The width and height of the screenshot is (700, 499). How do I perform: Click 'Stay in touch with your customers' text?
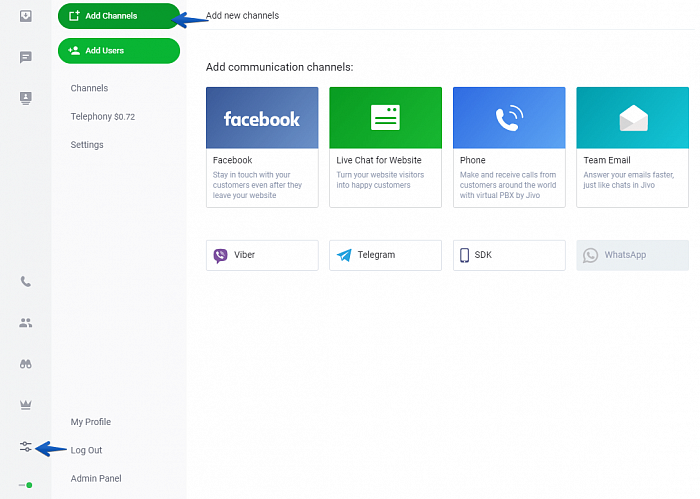click(x=257, y=185)
